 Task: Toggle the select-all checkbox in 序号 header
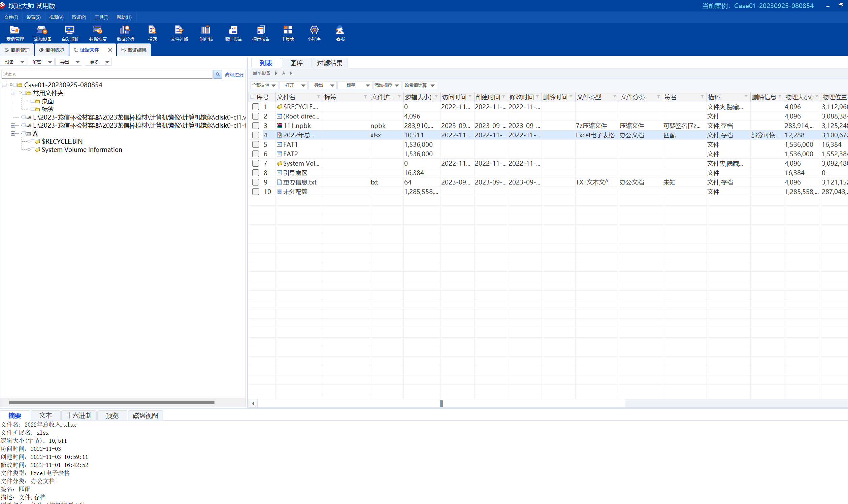tap(252, 97)
